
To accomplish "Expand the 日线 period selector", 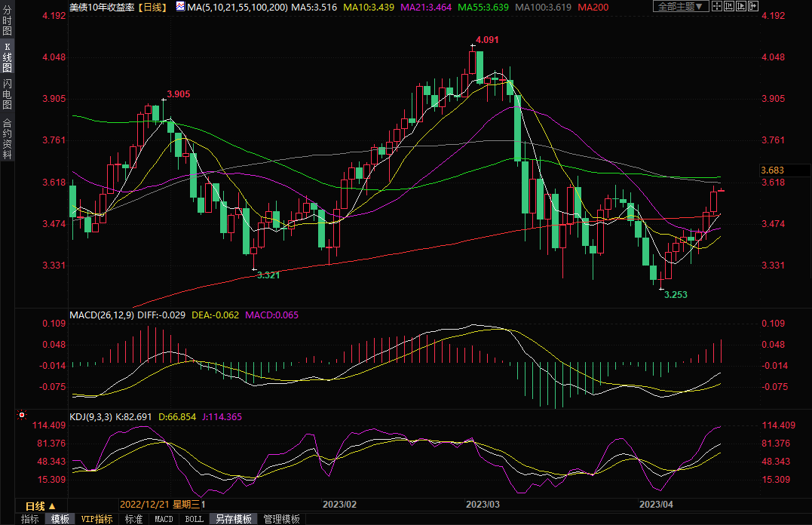I will coord(40,505).
